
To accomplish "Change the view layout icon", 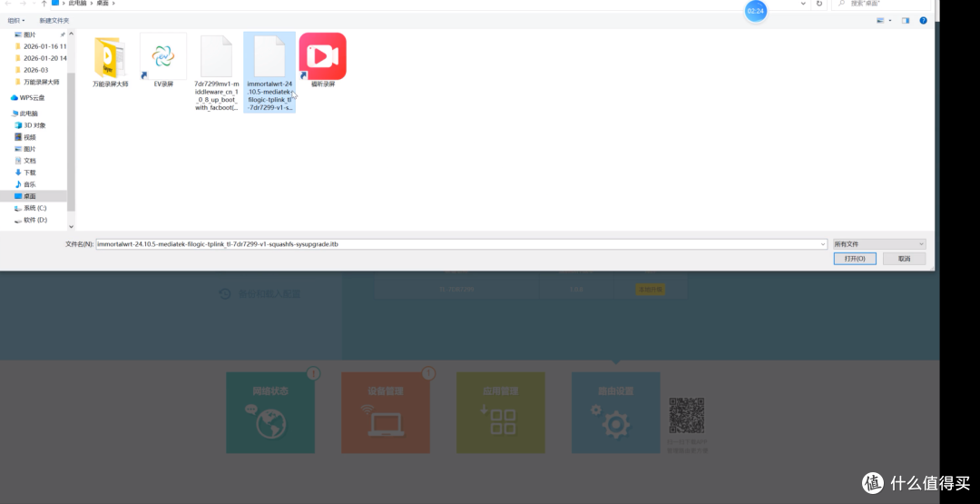I will click(880, 21).
